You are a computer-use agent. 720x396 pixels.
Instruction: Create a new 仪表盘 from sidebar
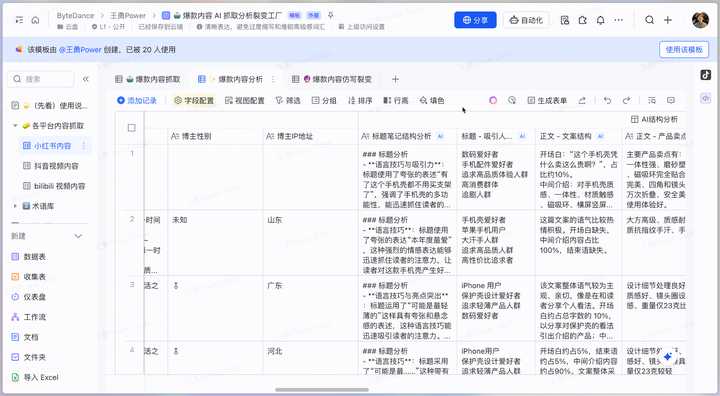coord(28,297)
